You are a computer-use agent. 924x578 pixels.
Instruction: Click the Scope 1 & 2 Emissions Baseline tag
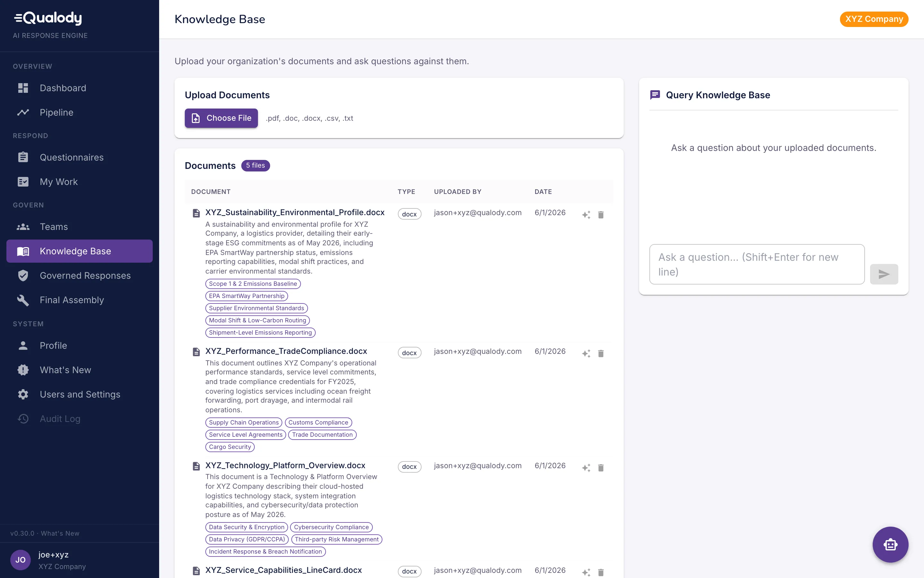[253, 284]
